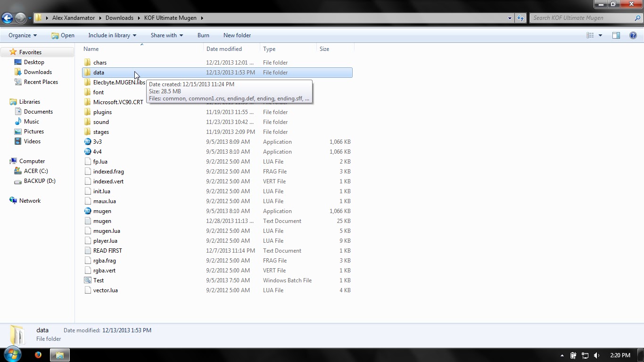Navigate to Downloads via the breadcrumb
644x362 pixels.
coord(119,17)
